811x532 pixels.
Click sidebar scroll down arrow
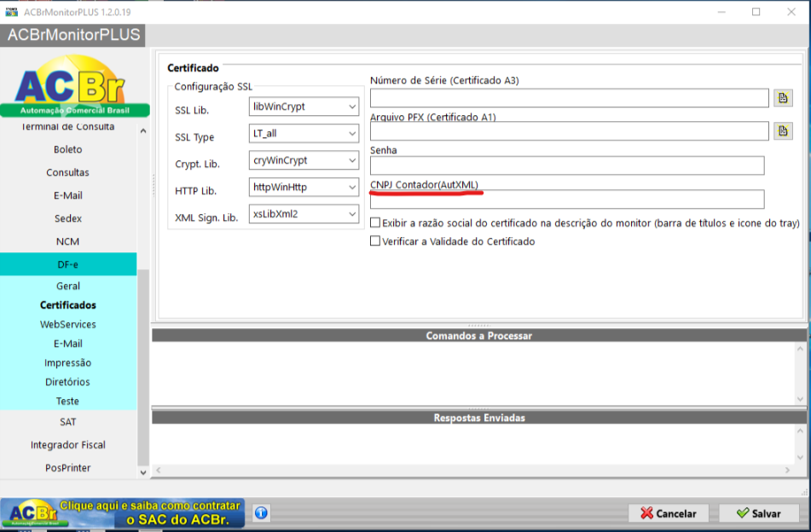click(x=143, y=472)
